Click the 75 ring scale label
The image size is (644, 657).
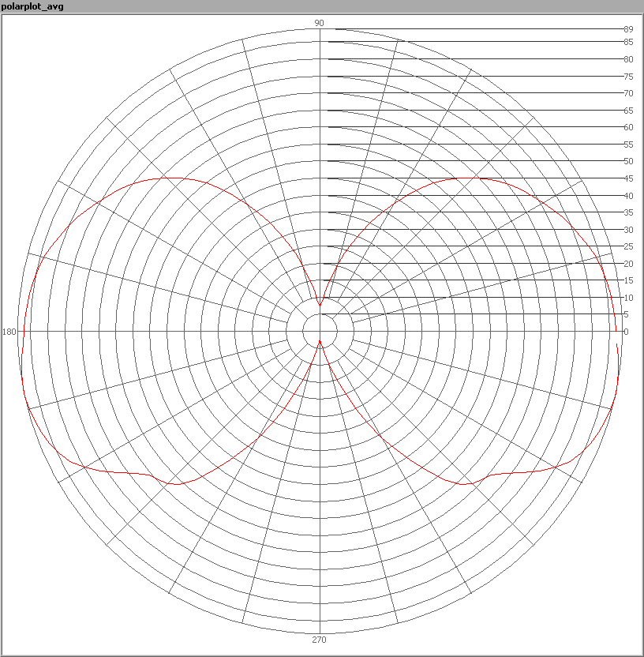pos(628,77)
